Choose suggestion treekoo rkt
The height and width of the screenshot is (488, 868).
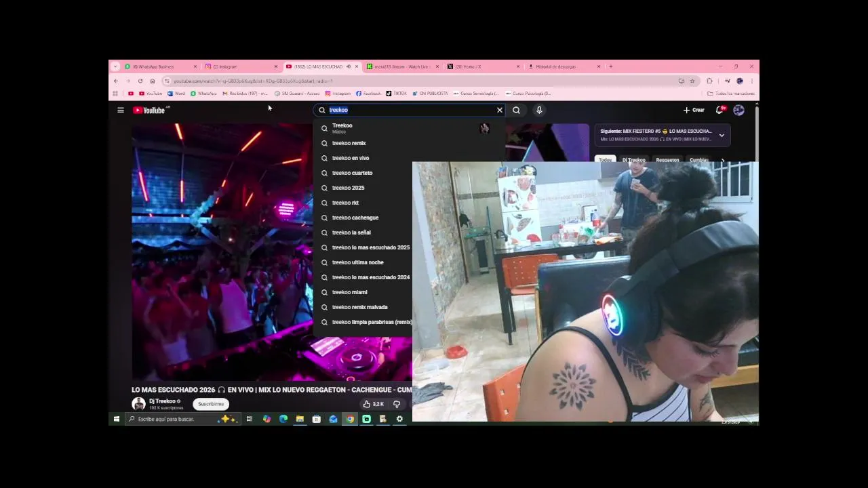coord(363,203)
